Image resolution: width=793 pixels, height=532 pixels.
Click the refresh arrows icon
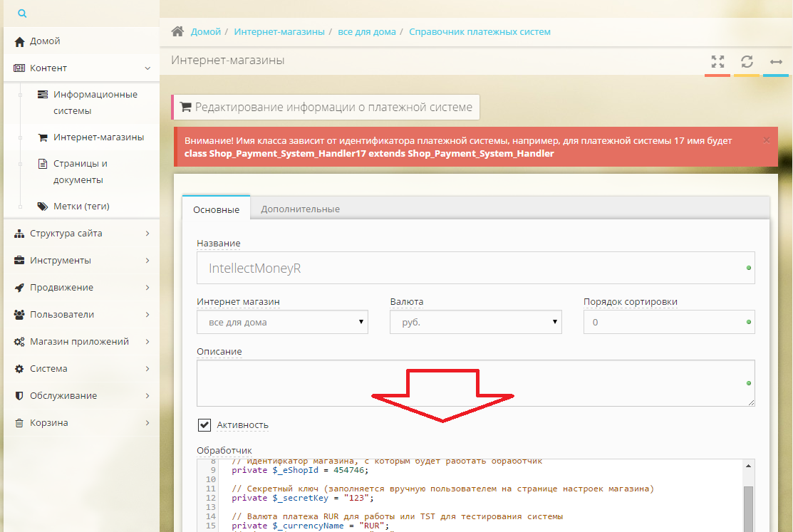tap(747, 61)
